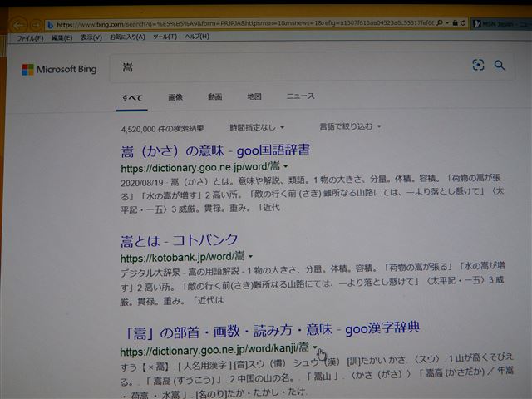Image resolution: width=532 pixels, height=399 pixels.
Task: Click the 2020/08/19 date in first snippet
Action: point(142,183)
